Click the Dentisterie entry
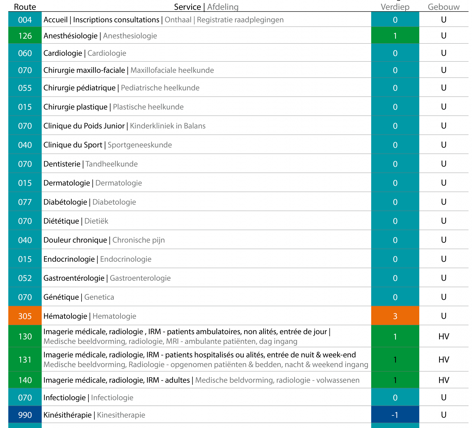The image size is (472, 428). pos(90,164)
